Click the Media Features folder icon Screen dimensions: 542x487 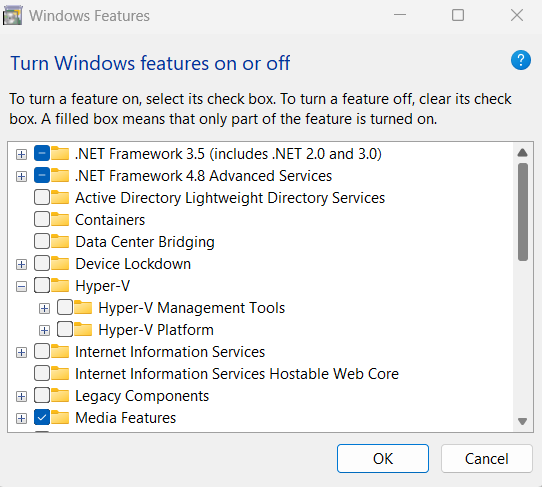60,417
